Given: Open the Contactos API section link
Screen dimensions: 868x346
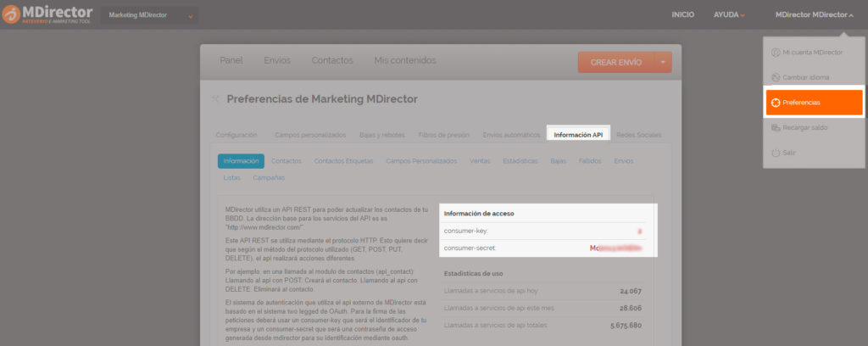Looking at the screenshot, I should click(x=287, y=161).
